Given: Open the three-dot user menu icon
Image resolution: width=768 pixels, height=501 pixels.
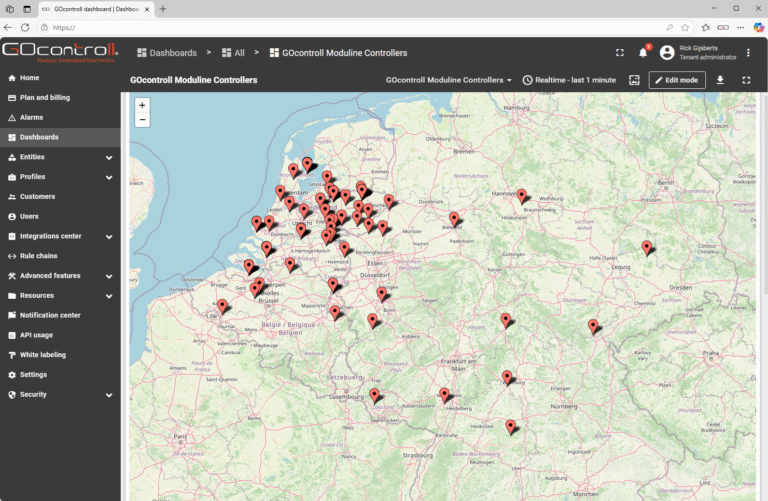Looking at the screenshot, I should point(748,53).
